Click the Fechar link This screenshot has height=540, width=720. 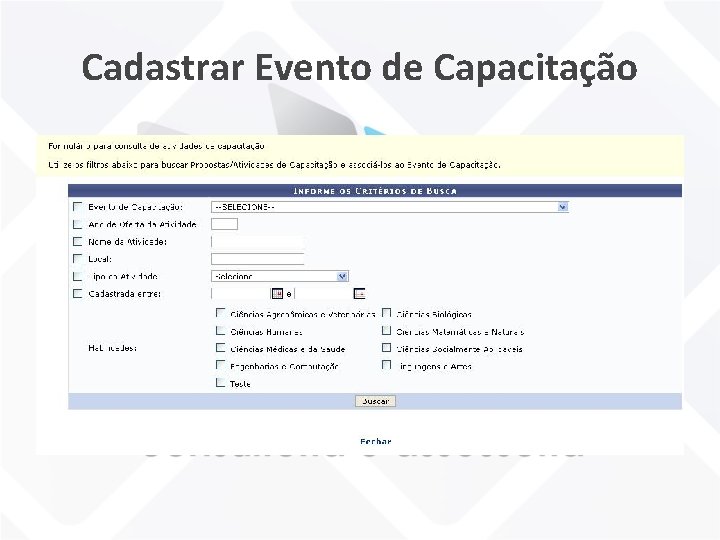(x=376, y=441)
